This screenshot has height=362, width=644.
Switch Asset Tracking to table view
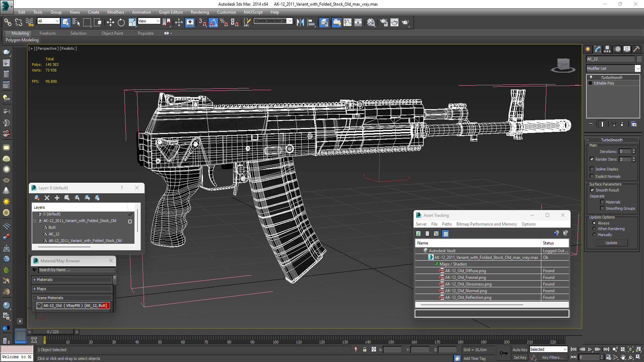click(445, 234)
